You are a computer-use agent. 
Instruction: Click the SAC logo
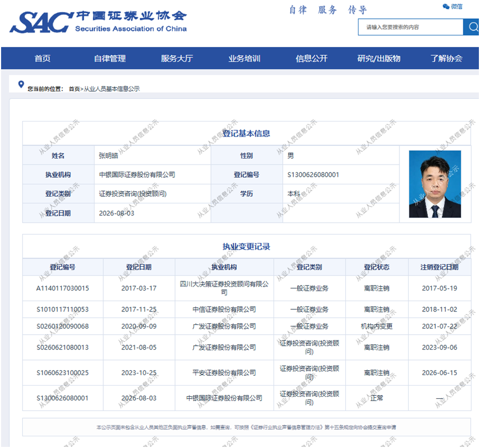pyautogui.click(x=98, y=22)
